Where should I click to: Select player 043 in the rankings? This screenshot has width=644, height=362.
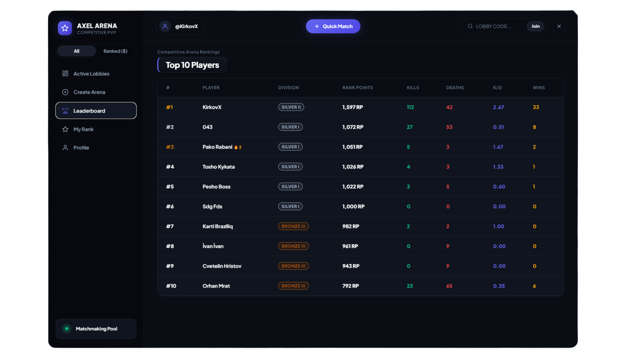click(x=208, y=127)
